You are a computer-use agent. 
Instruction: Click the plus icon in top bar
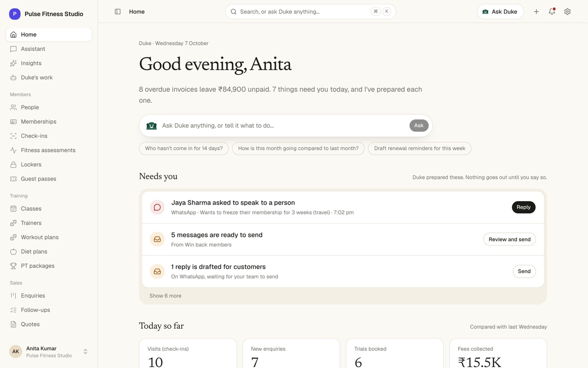537,12
